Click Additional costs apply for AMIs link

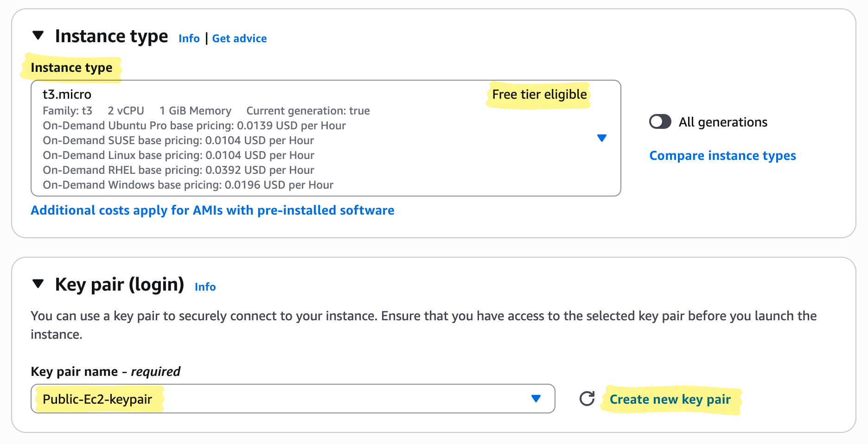click(212, 210)
